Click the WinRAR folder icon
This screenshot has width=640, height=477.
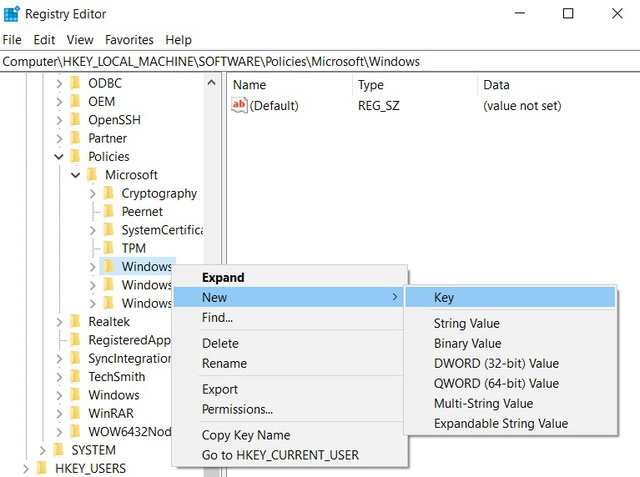[76, 413]
